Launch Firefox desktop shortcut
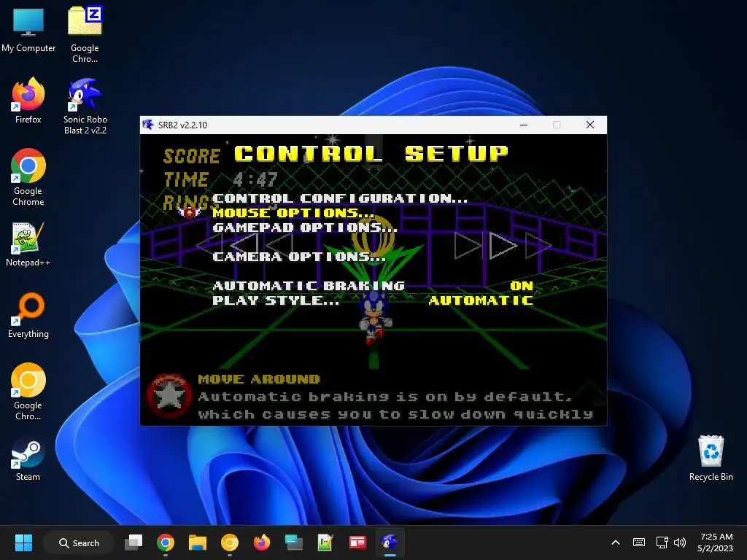The height and width of the screenshot is (560, 747). click(x=28, y=101)
